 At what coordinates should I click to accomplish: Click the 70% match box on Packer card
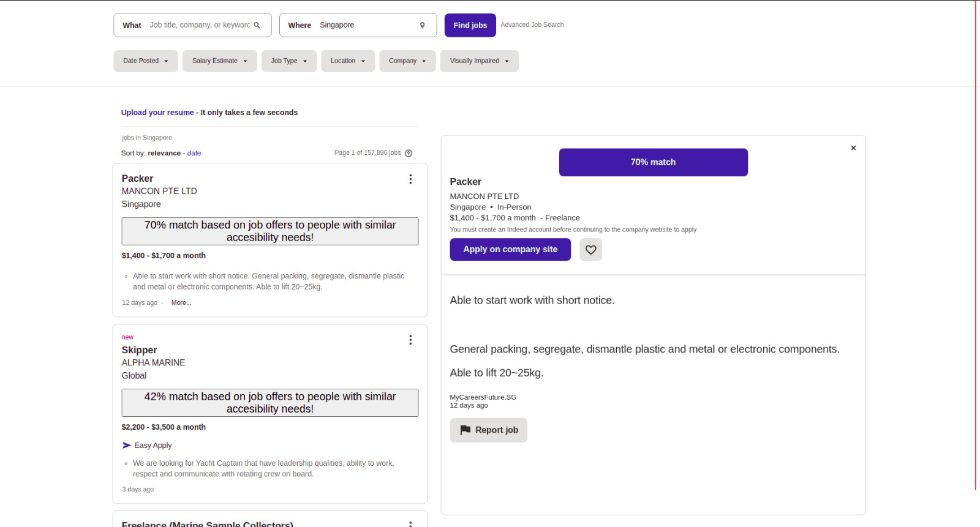(270, 231)
